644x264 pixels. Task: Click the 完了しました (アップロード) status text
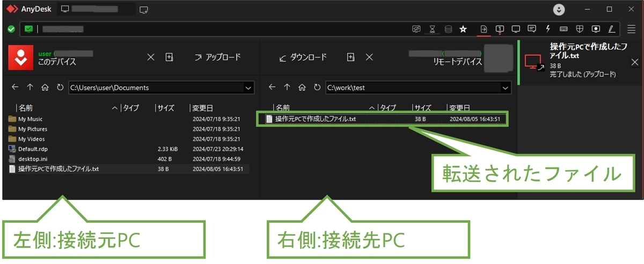582,74
